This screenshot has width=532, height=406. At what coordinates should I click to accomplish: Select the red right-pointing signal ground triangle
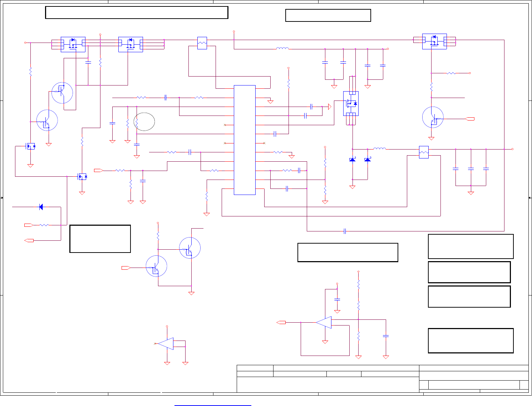pos(330,107)
